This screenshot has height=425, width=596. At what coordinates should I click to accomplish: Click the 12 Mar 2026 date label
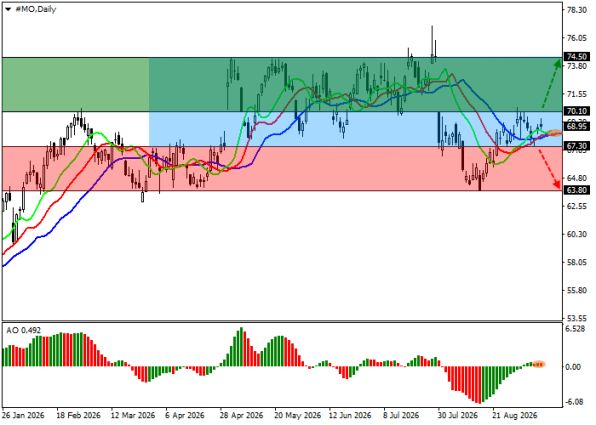133,415
